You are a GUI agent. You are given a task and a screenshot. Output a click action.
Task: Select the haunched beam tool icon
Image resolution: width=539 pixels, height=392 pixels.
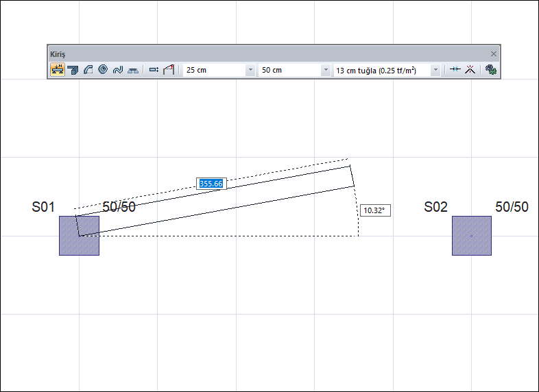point(133,70)
